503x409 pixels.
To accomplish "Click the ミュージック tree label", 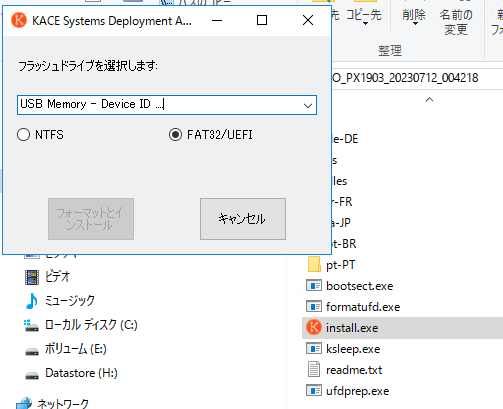I will tap(70, 301).
